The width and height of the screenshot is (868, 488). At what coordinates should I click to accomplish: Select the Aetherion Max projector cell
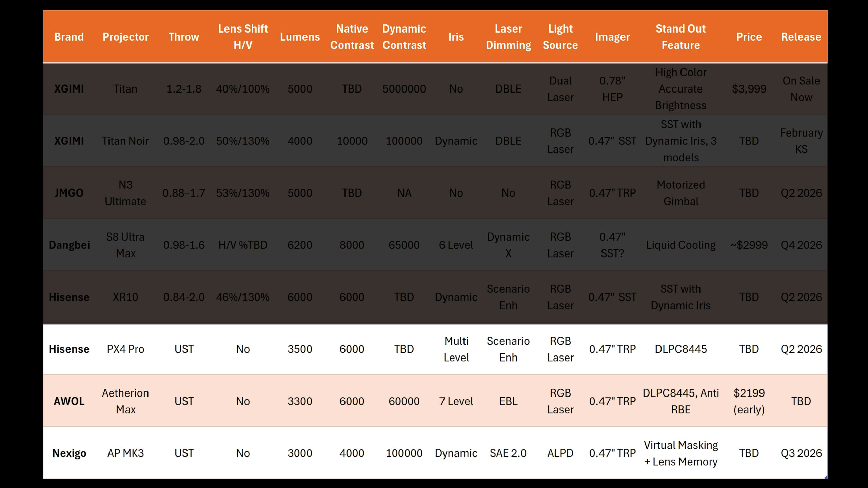(125, 401)
